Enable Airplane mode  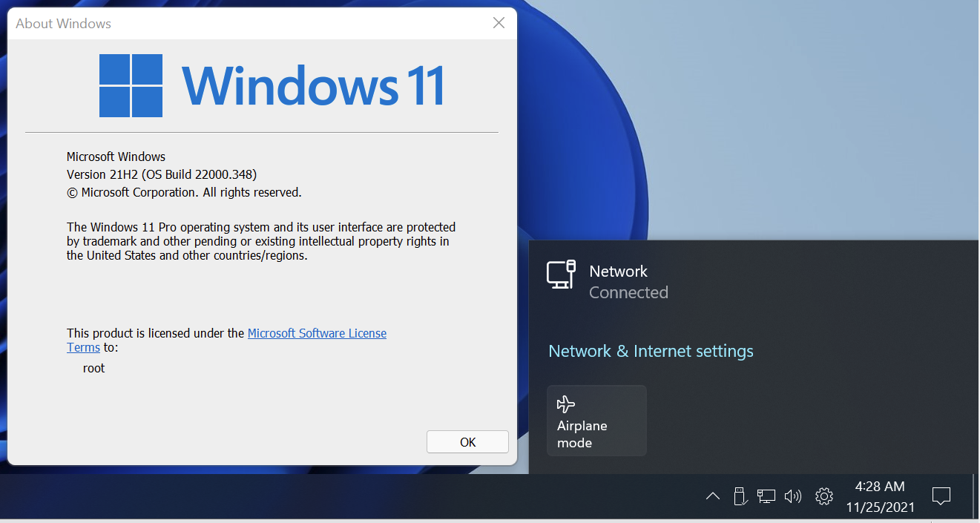tap(596, 420)
